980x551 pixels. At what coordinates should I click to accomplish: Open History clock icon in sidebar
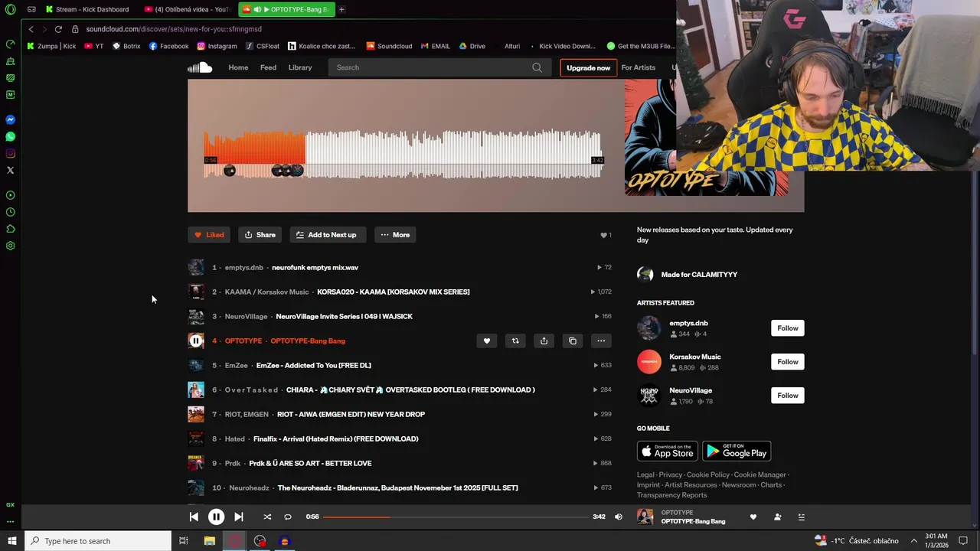click(11, 212)
